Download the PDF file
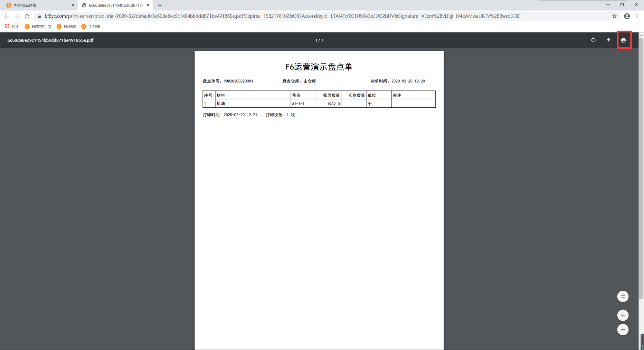Viewport: 644px width, 350px height. [x=608, y=40]
